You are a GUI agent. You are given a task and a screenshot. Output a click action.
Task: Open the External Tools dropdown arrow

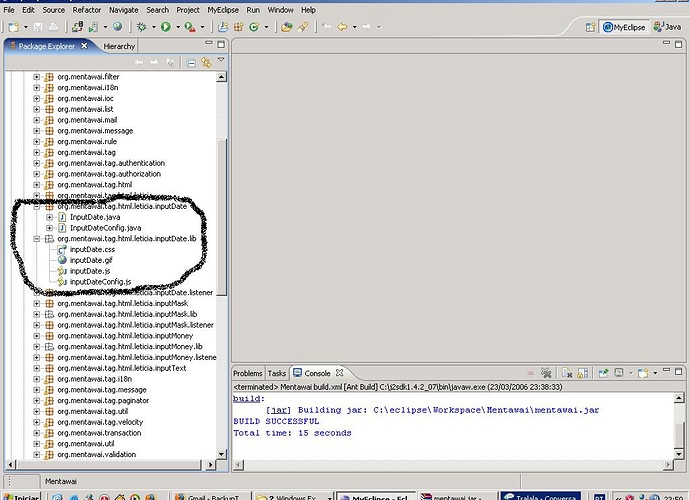click(202, 27)
